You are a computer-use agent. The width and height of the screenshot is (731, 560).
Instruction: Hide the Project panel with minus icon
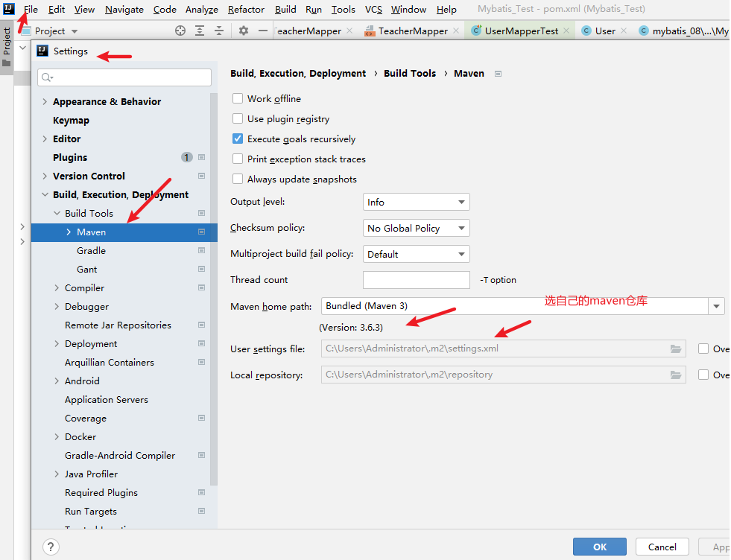263,31
